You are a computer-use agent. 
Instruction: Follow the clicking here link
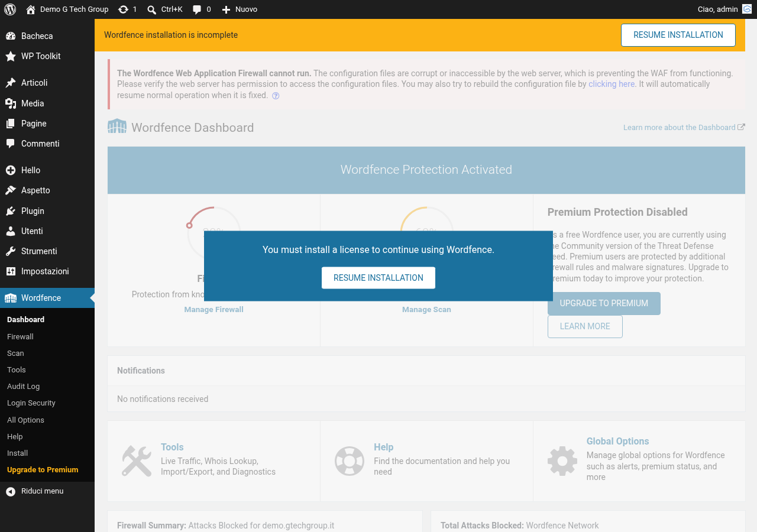point(612,84)
